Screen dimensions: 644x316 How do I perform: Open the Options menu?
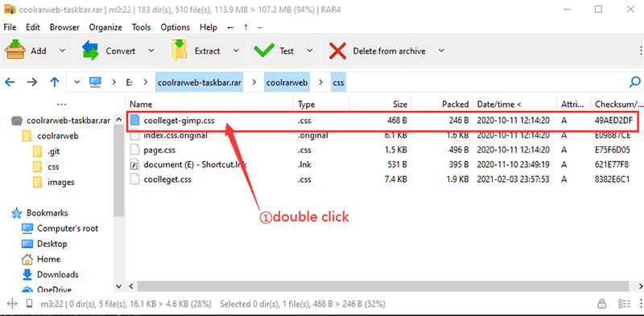pos(175,27)
